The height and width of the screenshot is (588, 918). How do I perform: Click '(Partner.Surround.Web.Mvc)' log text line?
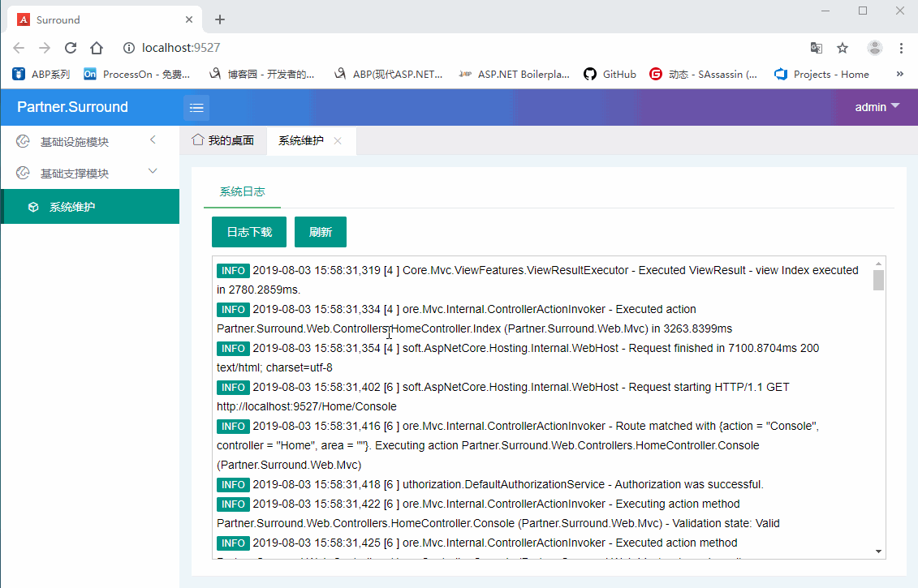pos(289,466)
